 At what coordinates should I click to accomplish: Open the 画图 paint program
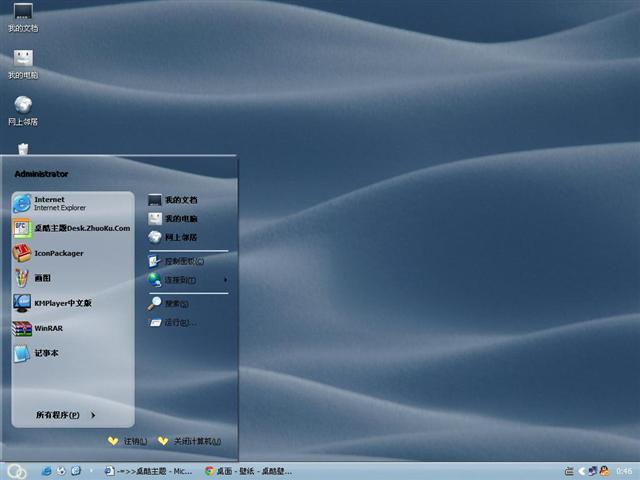(x=42, y=278)
